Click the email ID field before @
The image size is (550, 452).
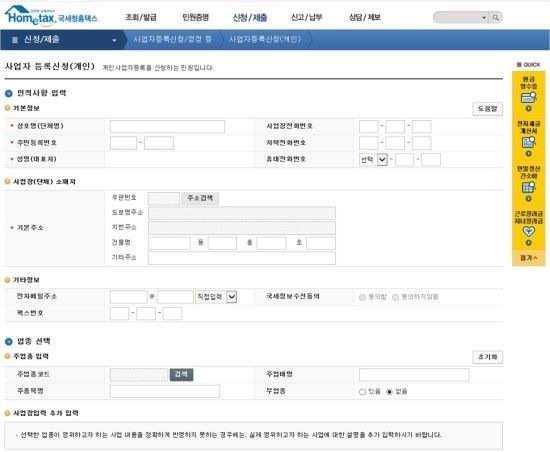click(128, 297)
